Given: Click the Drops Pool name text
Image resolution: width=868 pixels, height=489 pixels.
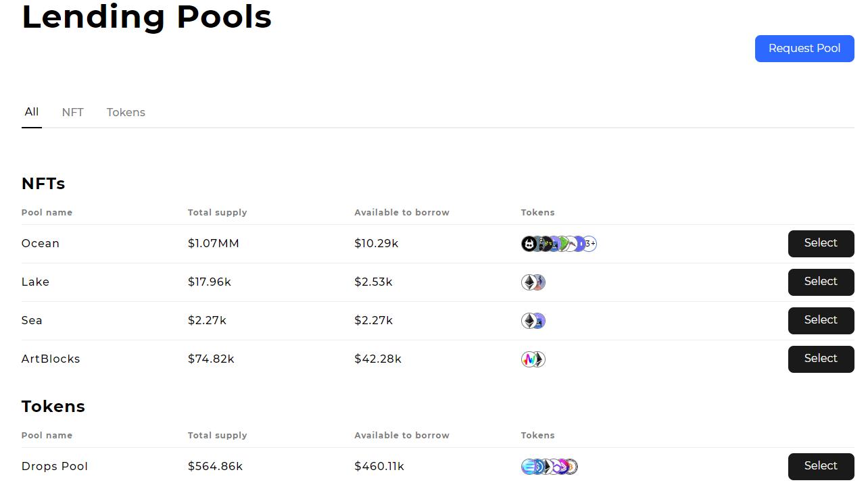Looking at the screenshot, I should coord(55,467).
